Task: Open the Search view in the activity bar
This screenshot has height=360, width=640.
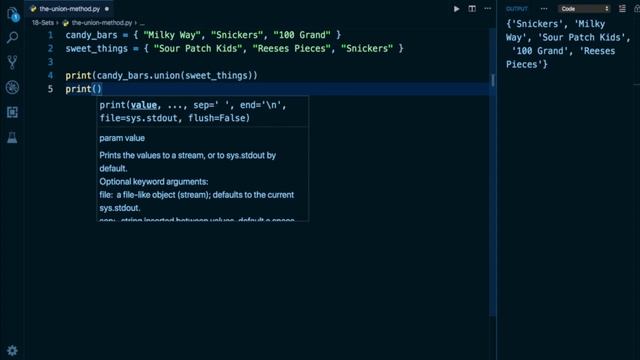Action: tap(12, 38)
